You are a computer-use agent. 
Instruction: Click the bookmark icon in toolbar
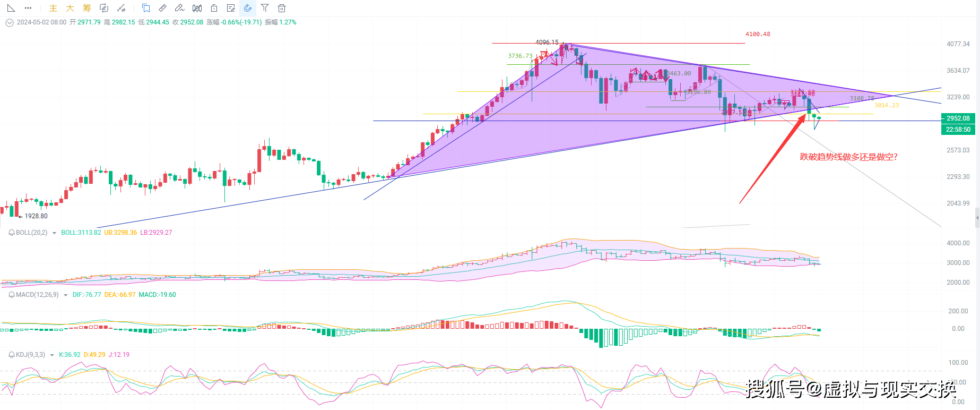(146, 8)
